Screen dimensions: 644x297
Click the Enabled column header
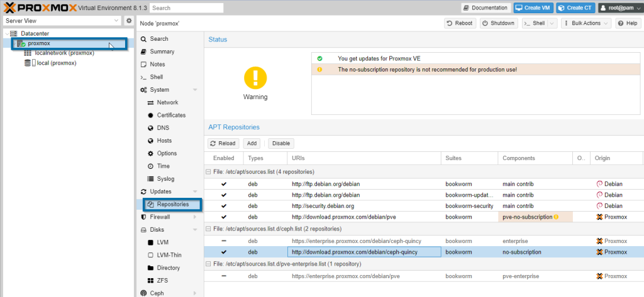pos(223,158)
